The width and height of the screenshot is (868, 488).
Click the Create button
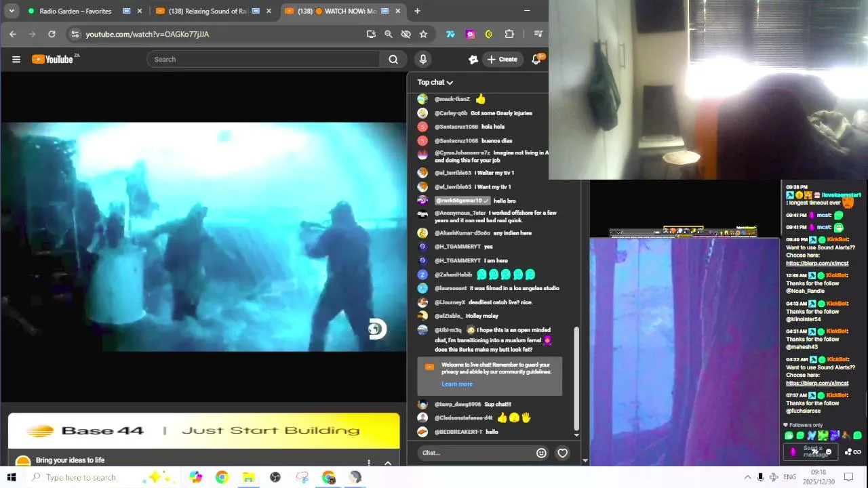pos(502,60)
